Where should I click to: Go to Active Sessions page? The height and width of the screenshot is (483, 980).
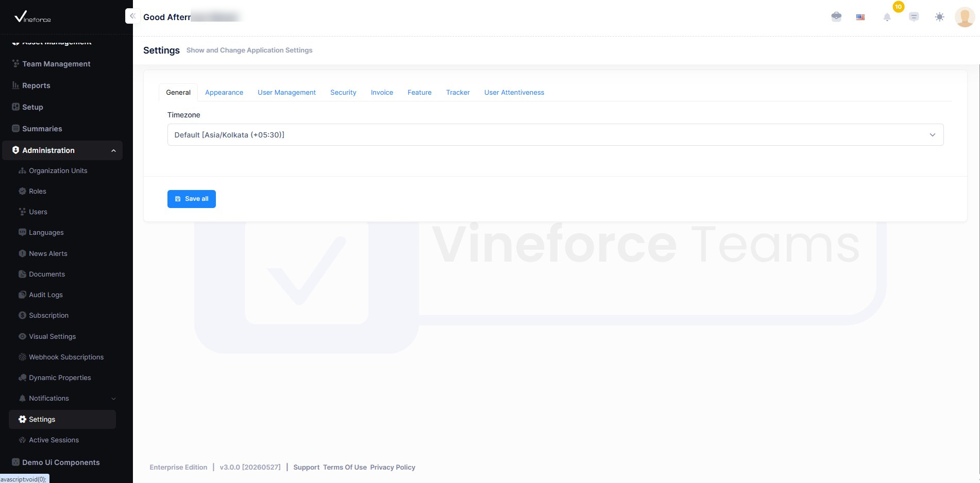[x=54, y=440]
